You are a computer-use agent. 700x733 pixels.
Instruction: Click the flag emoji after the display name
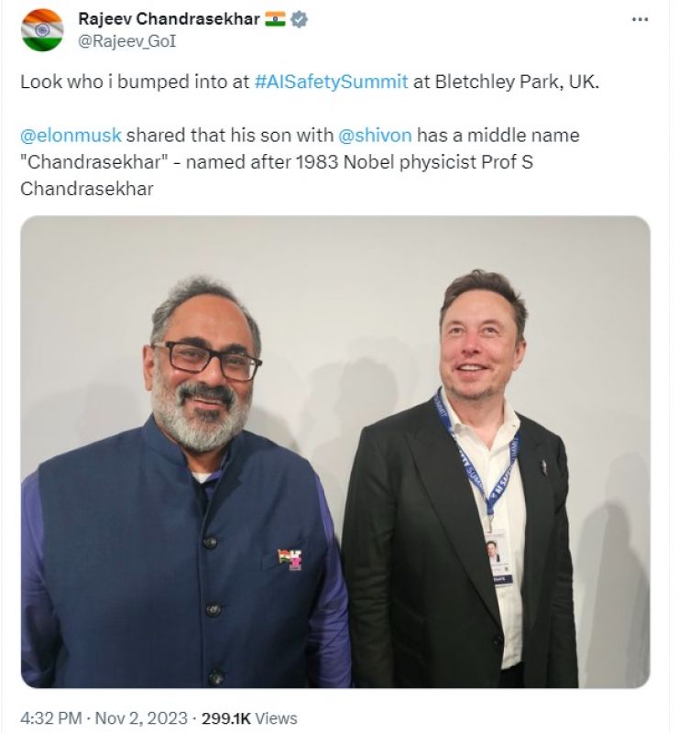click(275, 19)
